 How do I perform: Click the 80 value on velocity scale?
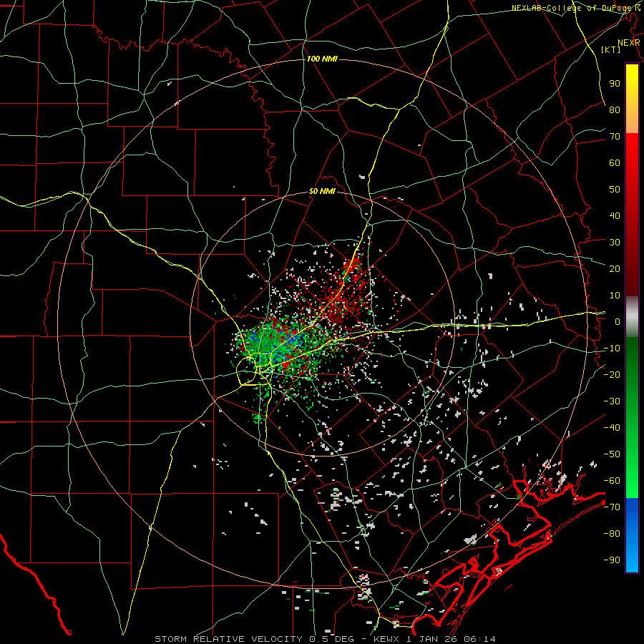(615, 109)
